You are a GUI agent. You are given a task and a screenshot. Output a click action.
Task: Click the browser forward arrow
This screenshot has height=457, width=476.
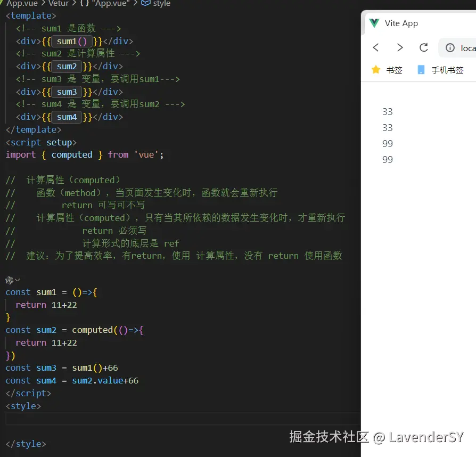tap(400, 48)
